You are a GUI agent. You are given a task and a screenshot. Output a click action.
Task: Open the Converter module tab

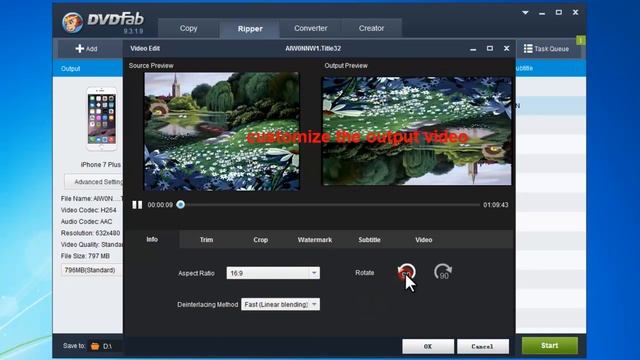coord(311,29)
